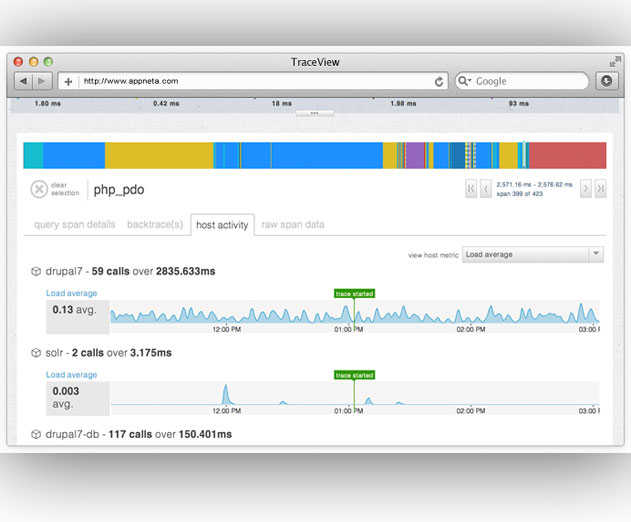Click the solr - 2 calls heading
The image size is (631, 522).
point(109,353)
